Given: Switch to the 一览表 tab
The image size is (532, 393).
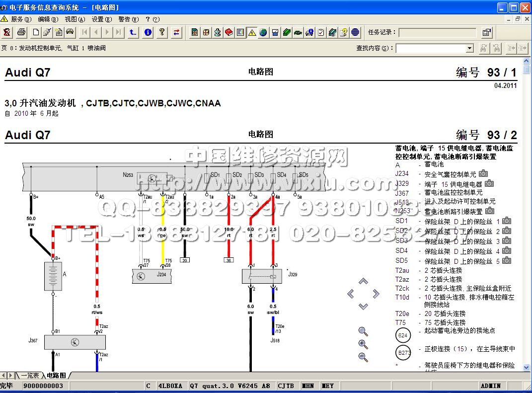Looking at the screenshot, I should [29, 376].
